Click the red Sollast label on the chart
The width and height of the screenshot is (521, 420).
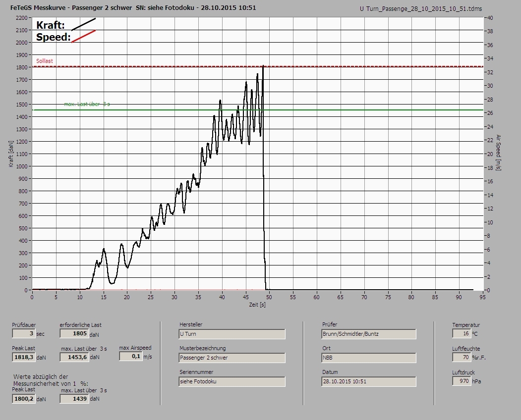click(45, 61)
